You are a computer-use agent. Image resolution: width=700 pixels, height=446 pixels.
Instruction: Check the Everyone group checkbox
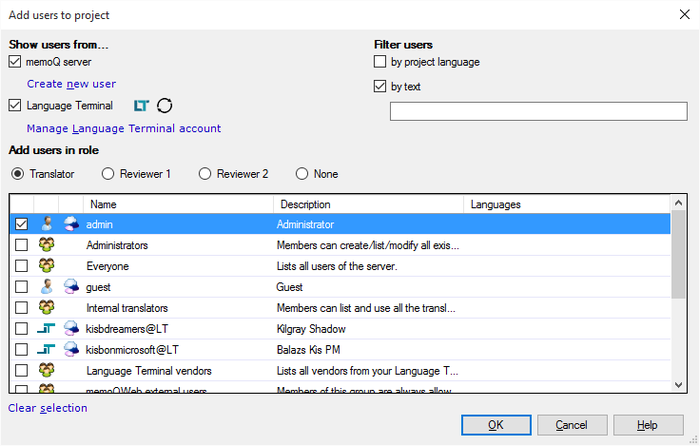21,266
